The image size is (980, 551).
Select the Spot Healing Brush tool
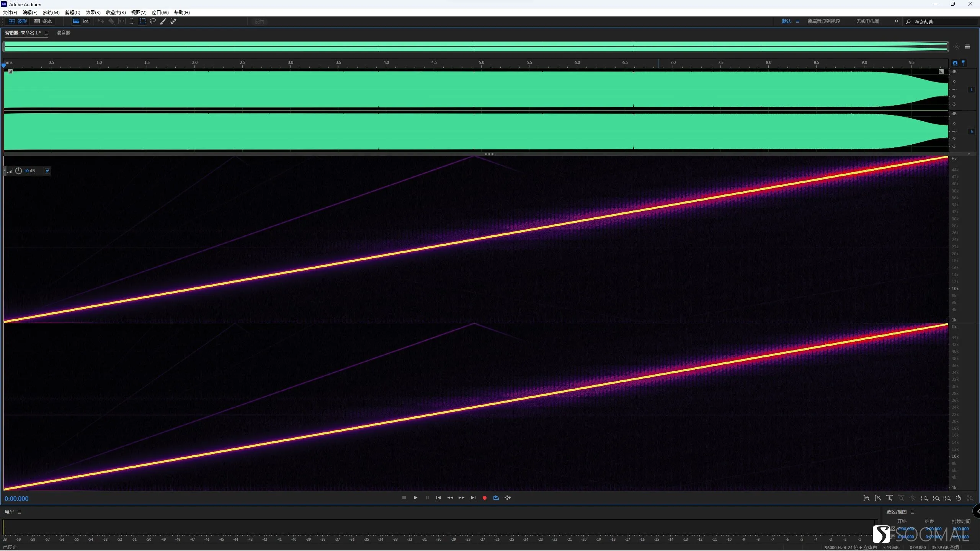(x=173, y=21)
